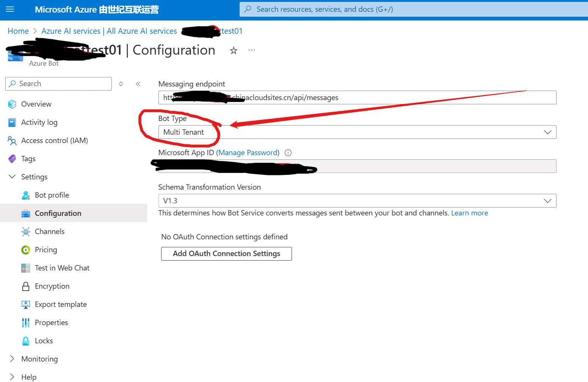Open Activity log in sidebar
This screenshot has width=588, height=382.
click(x=39, y=122)
